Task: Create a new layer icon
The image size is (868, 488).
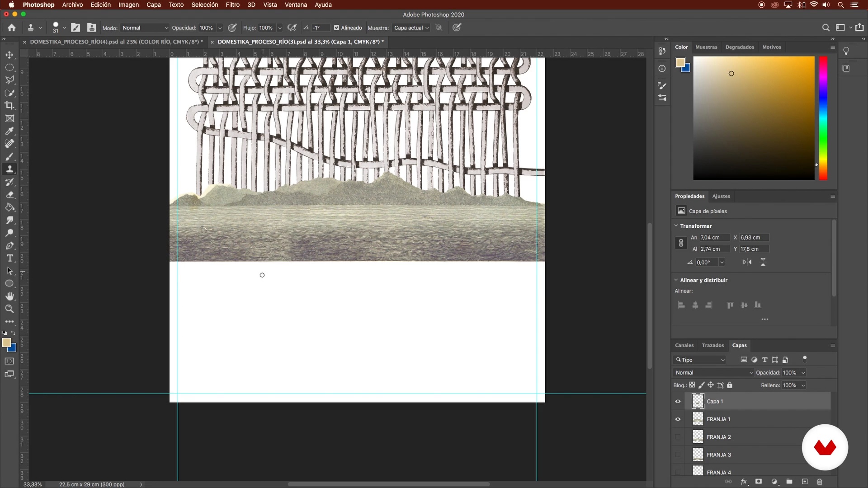Action: coord(805,482)
